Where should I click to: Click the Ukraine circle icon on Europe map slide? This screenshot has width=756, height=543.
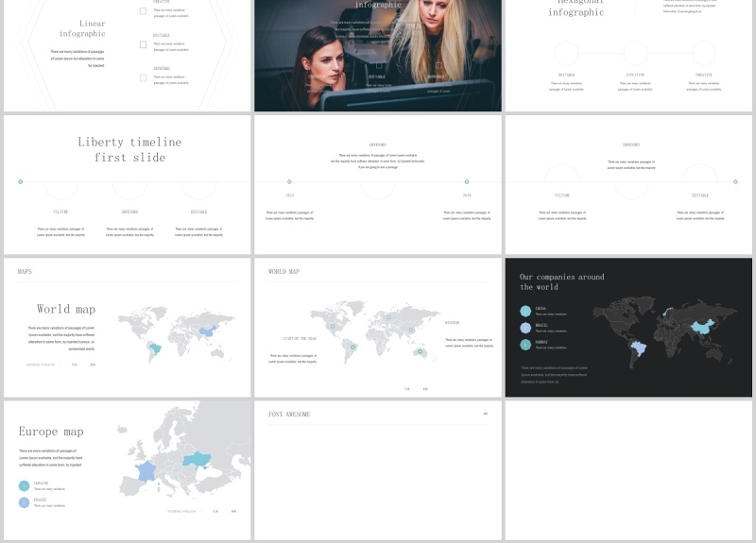24,485
